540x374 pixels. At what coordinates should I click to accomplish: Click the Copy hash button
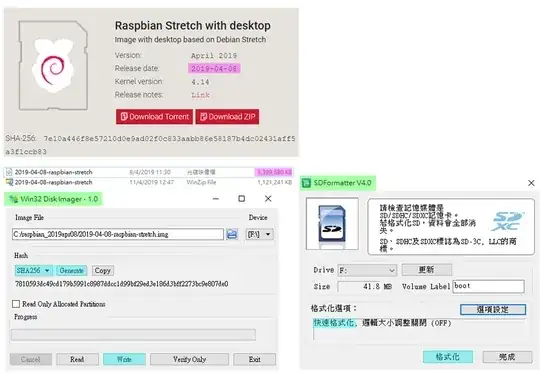[x=103, y=270]
